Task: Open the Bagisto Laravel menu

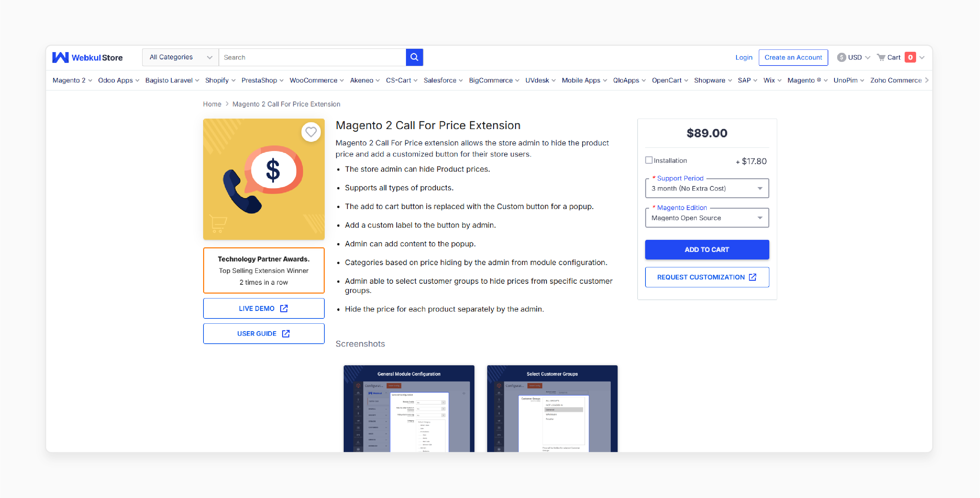Action: click(x=172, y=80)
